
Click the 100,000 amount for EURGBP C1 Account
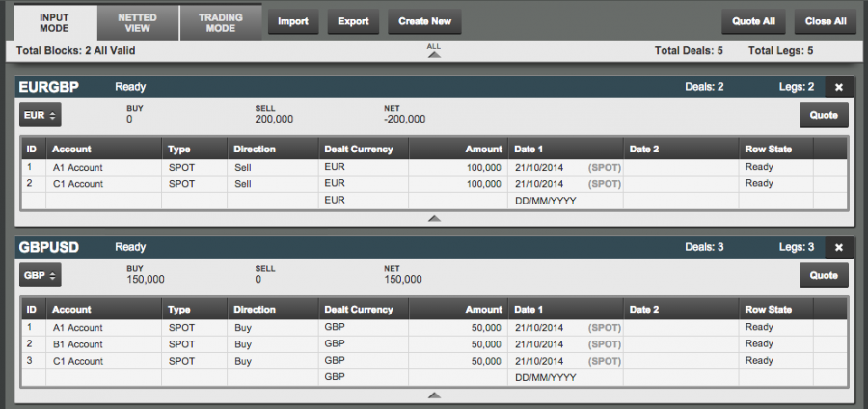(483, 183)
